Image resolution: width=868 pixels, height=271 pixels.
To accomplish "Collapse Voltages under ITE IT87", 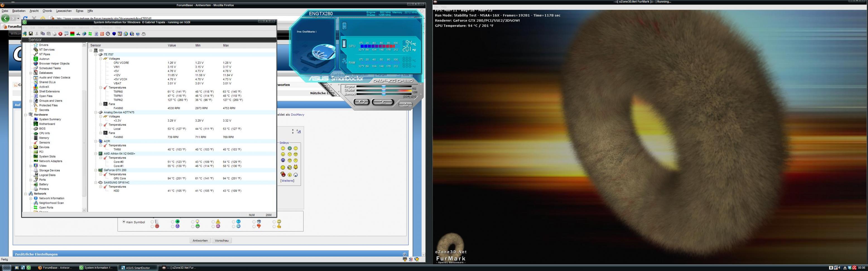I will [x=100, y=59].
